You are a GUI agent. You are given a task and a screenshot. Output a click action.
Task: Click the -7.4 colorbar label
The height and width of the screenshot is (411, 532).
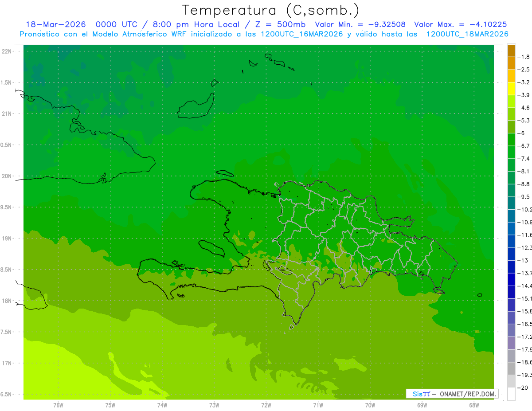(524, 158)
